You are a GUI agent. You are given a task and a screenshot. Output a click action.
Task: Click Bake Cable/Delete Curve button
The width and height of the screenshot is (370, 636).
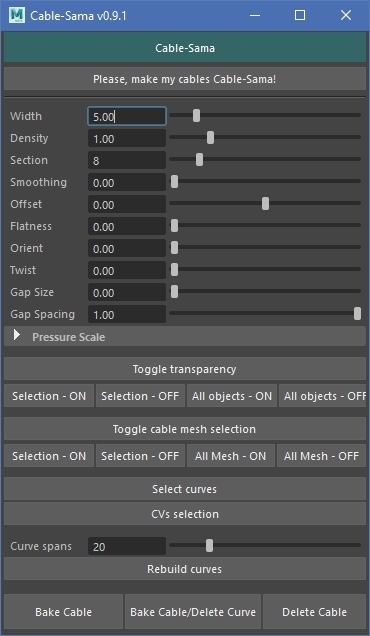pos(193,612)
